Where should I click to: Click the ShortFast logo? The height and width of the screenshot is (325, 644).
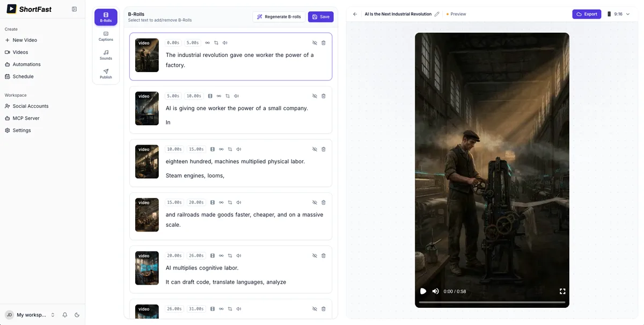[29, 9]
